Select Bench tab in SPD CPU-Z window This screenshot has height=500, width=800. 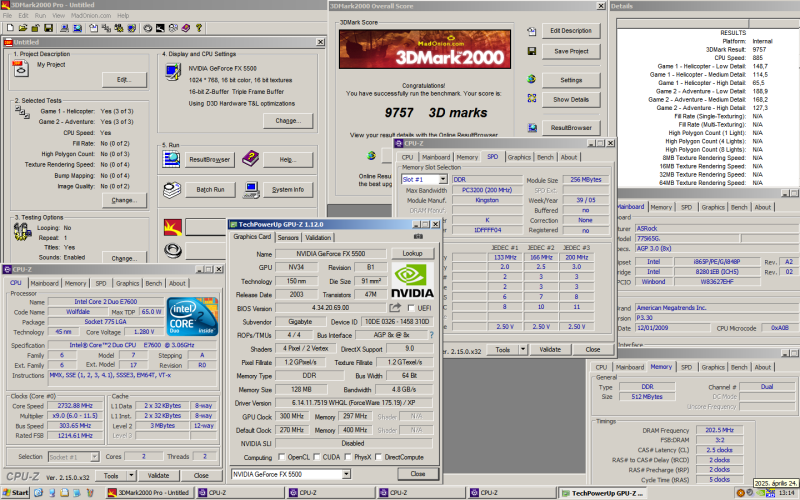click(x=545, y=157)
